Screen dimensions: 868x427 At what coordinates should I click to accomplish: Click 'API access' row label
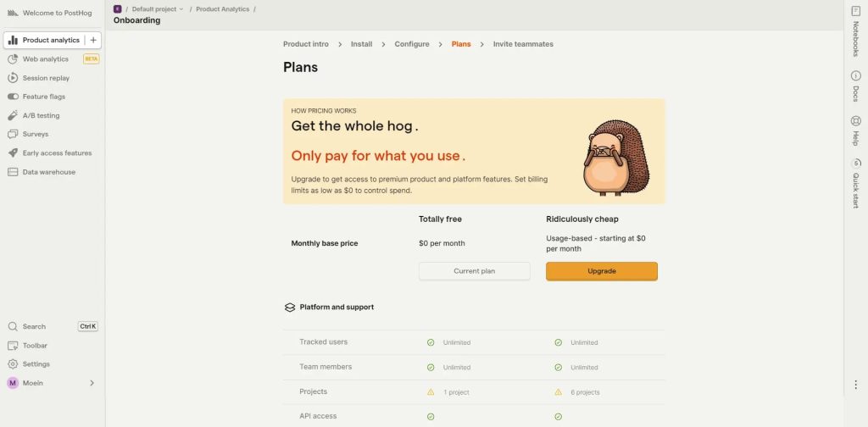coord(318,416)
